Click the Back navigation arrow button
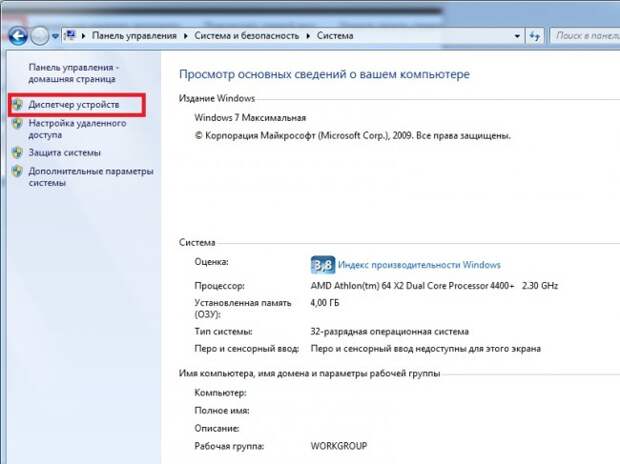Viewport: 620px width, 464px height. [x=18, y=36]
